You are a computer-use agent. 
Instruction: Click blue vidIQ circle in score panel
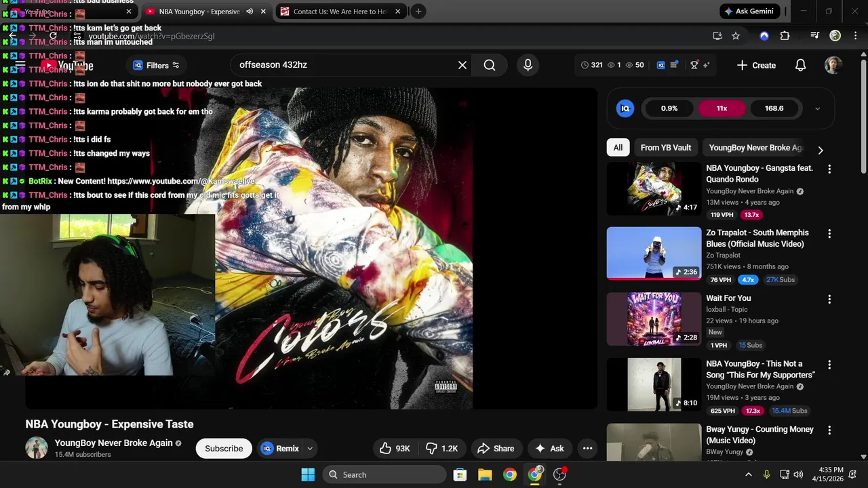625,108
